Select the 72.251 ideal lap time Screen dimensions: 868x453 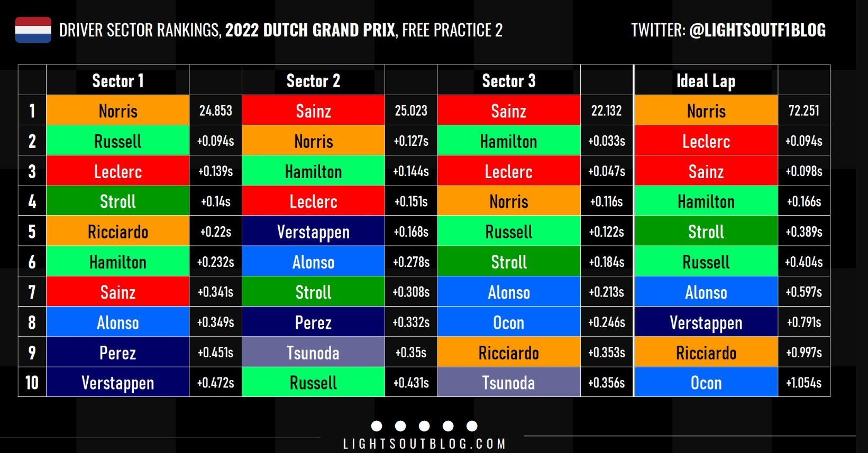click(804, 110)
